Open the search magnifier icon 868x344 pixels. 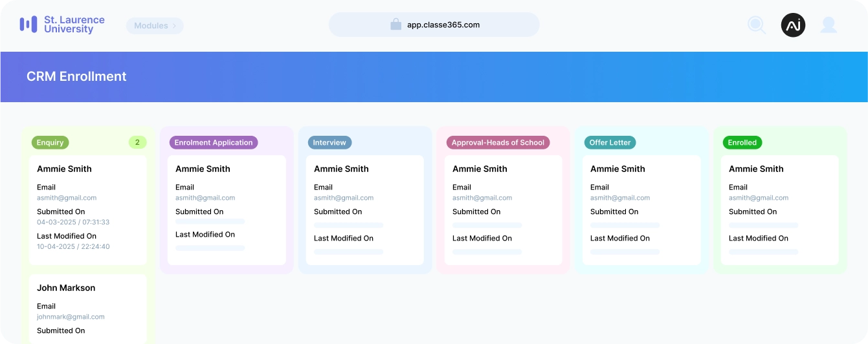coord(756,25)
